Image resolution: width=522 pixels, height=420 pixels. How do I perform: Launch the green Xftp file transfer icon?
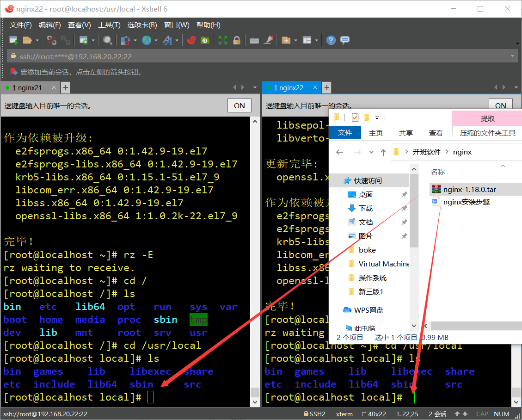pos(205,40)
